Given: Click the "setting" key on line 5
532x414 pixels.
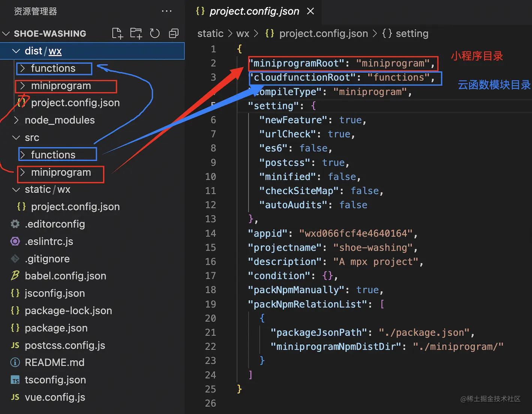Looking at the screenshot, I should click(x=274, y=106).
